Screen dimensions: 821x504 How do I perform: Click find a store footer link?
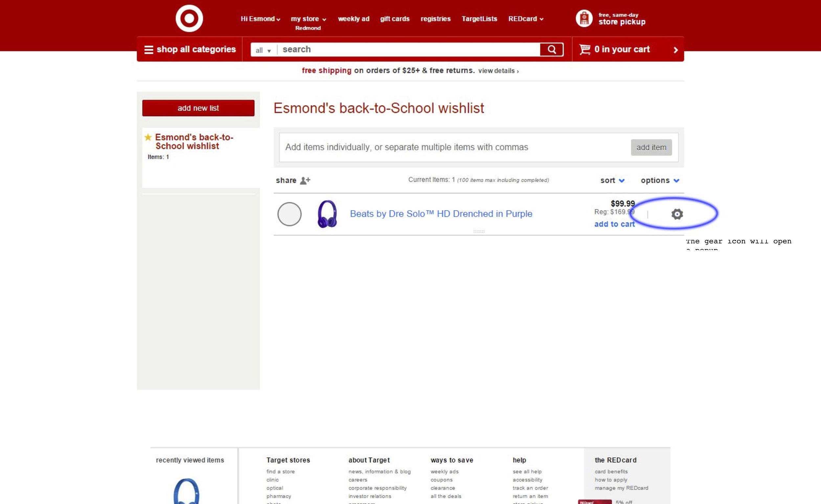[280, 471]
